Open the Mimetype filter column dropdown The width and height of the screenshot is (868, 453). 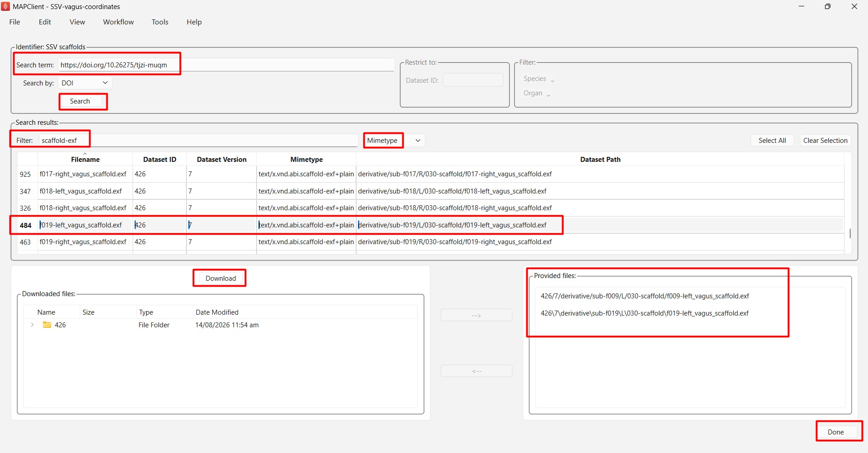click(x=394, y=141)
